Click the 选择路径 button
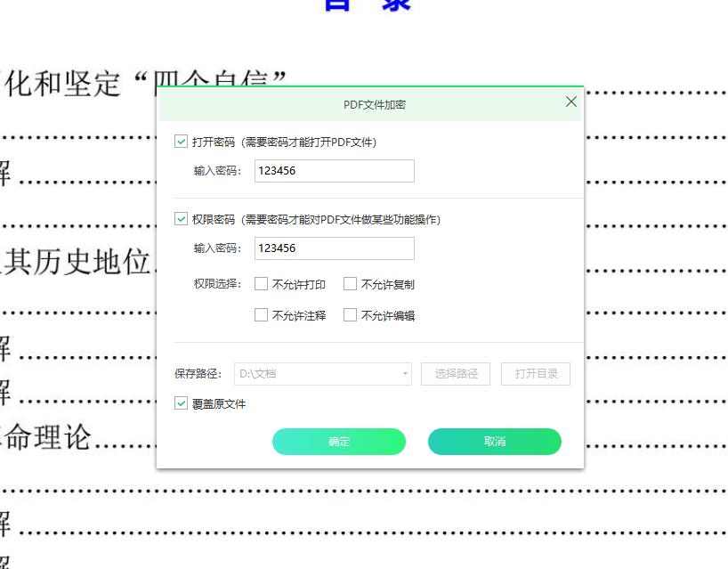This screenshot has height=569, width=728. (456, 374)
